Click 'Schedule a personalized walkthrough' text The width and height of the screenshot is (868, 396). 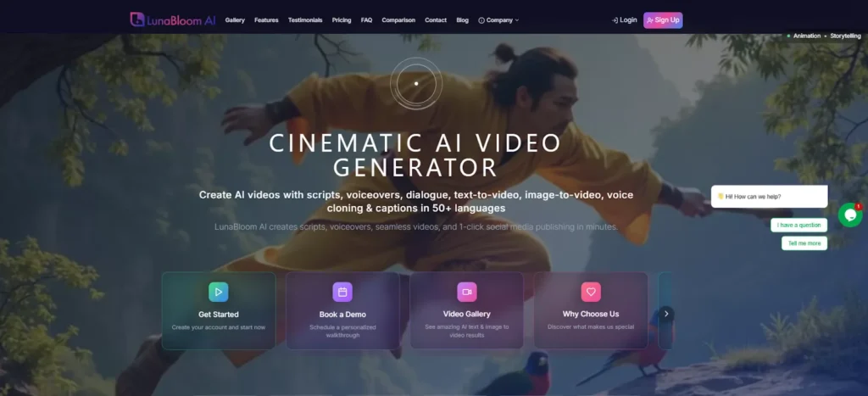point(342,332)
